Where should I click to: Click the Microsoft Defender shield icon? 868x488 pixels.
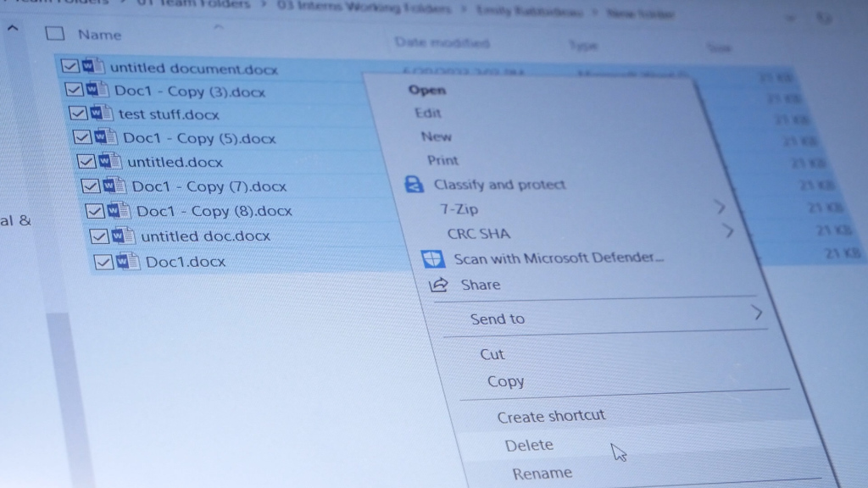tap(433, 258)
